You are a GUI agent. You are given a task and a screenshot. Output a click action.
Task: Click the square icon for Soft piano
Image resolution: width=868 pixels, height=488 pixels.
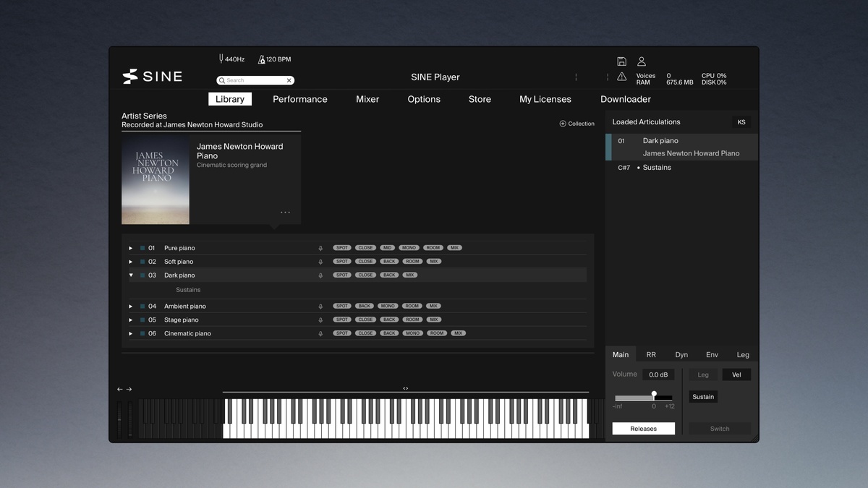[142, 262]
